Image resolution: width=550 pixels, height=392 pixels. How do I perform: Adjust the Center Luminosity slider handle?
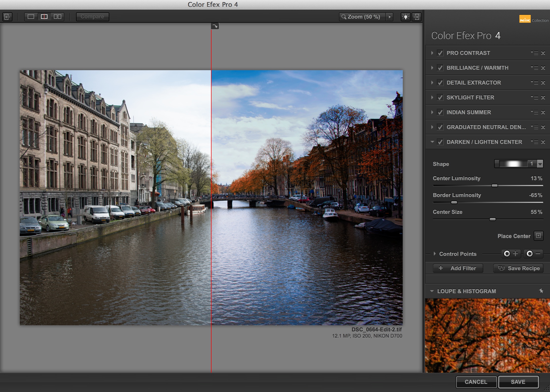(494, 186)
